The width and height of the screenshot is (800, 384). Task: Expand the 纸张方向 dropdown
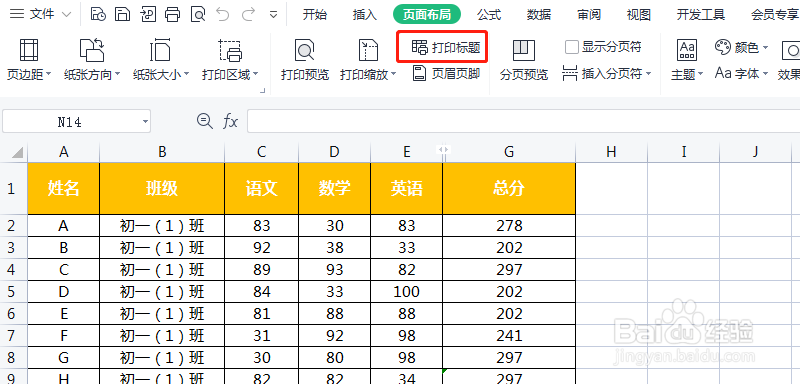pyautogui.click(x=117, y=74)
